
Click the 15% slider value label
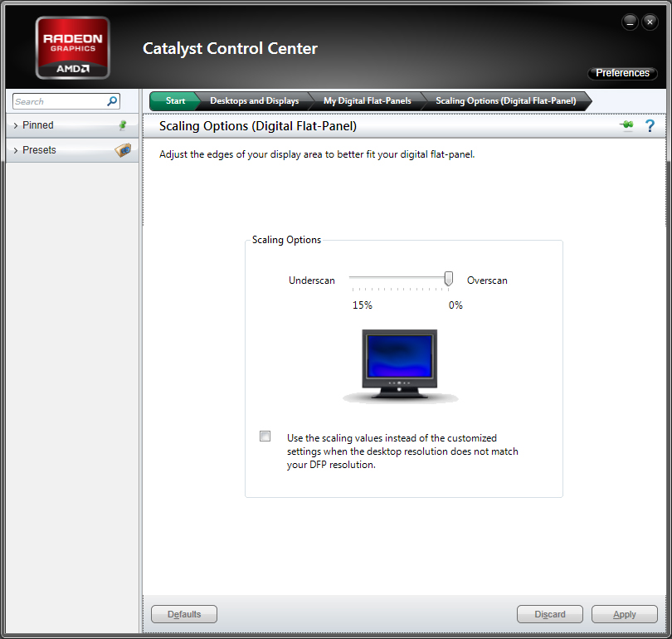pos(363,305)
